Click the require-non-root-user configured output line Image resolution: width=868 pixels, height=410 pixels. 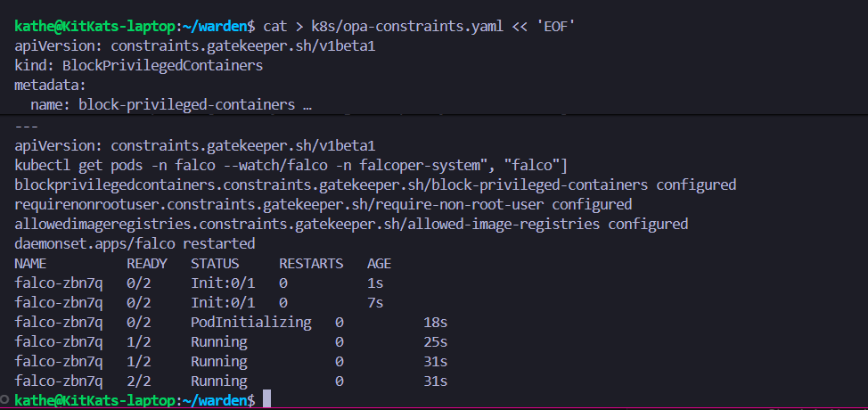pos(323,205)
